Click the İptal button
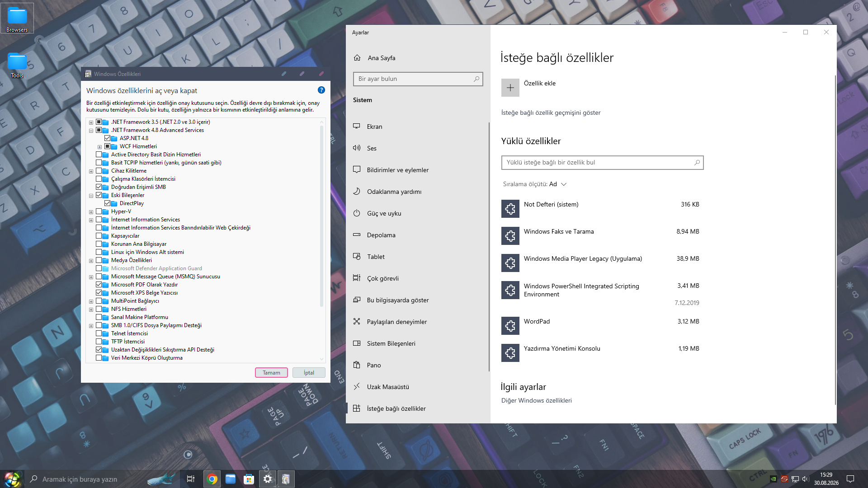 (309, 373)
